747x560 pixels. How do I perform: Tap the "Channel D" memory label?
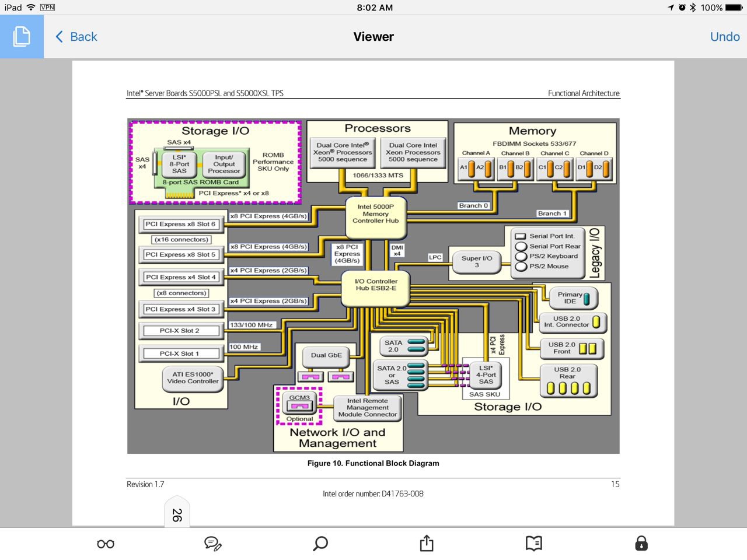click(594, 153)
